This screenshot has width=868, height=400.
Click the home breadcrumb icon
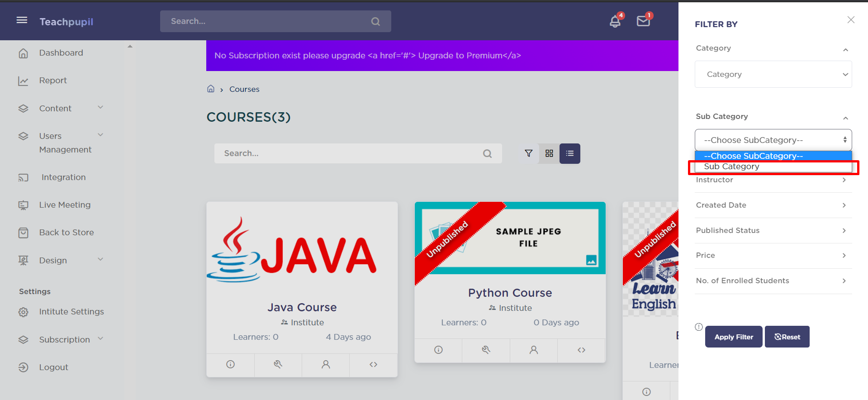pos(211,89)
